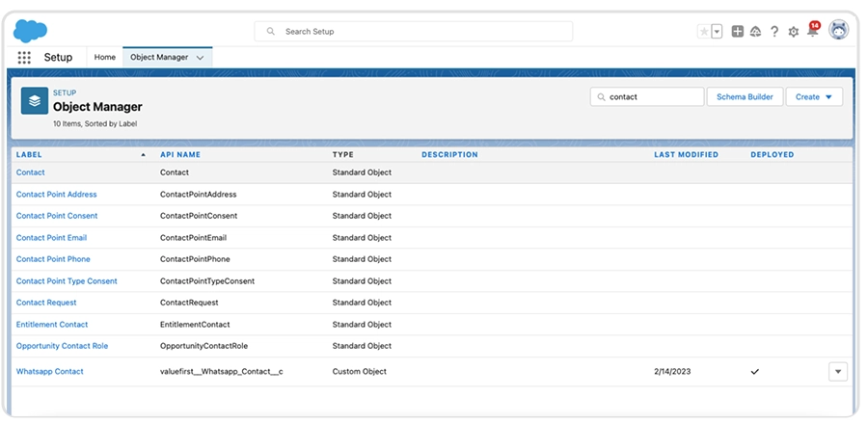The height and width of the screenshot is (423, 868).
Task: Open the Help question mark icon
Action: [x=774, y=32]
